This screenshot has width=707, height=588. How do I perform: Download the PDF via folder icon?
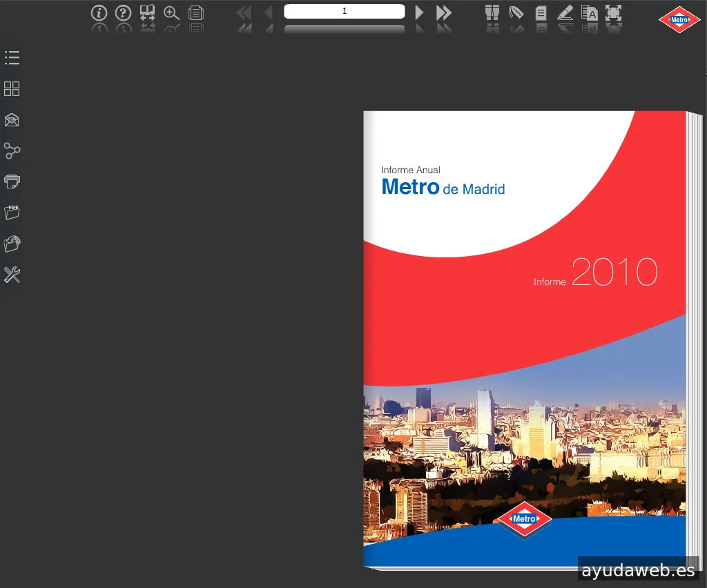(x=12, y=213)
